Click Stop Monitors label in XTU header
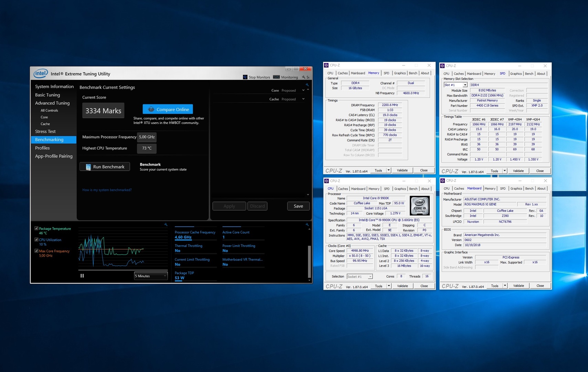Viewport: 588px width, 372px height. pos(259,77)
